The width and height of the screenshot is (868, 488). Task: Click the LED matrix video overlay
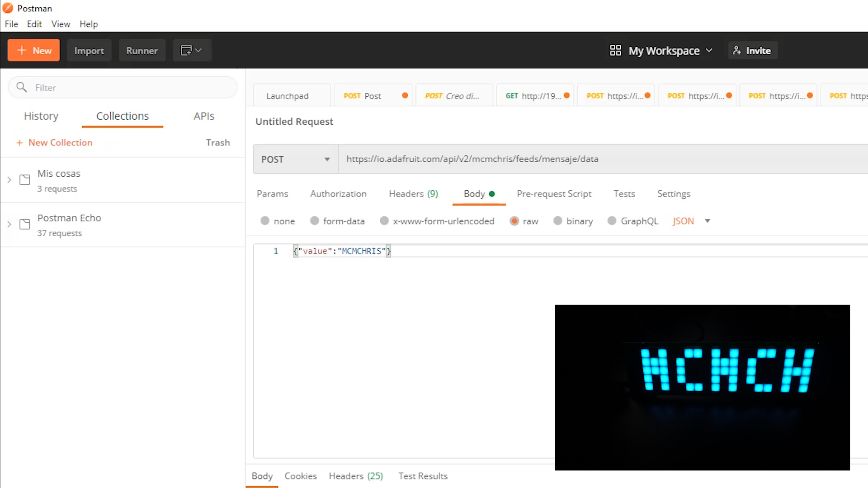(702, 387)
